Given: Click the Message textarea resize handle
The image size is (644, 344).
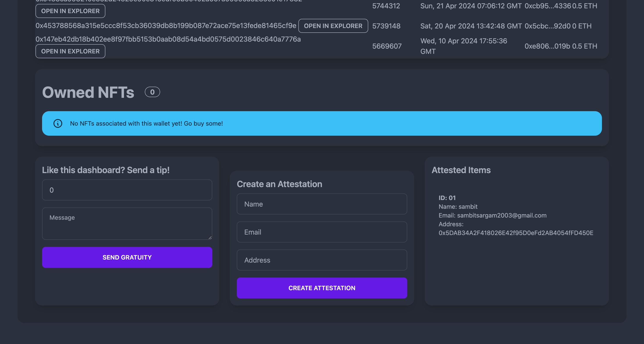Looking at the screenshot, I should 210,238.
